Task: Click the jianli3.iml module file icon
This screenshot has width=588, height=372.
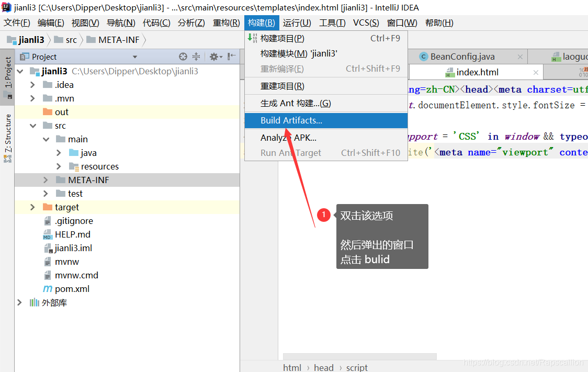Action: click(x=48, y=248)
